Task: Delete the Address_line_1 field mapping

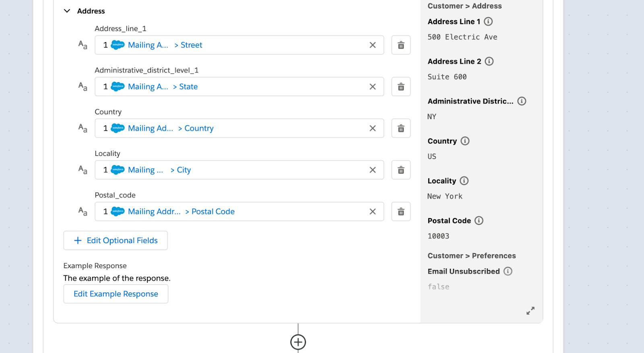Action: coord(401,45)
